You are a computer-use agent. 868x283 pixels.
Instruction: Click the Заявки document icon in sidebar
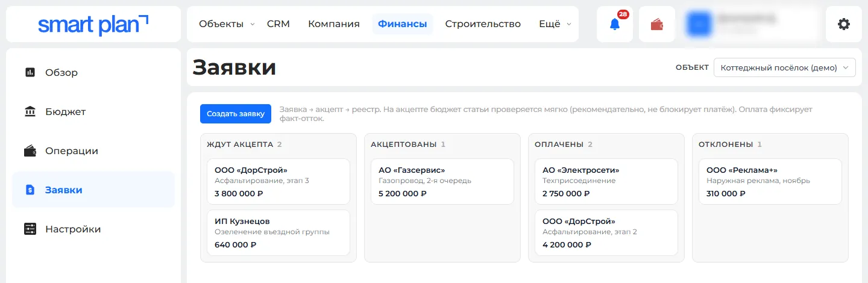coord(30,190)
